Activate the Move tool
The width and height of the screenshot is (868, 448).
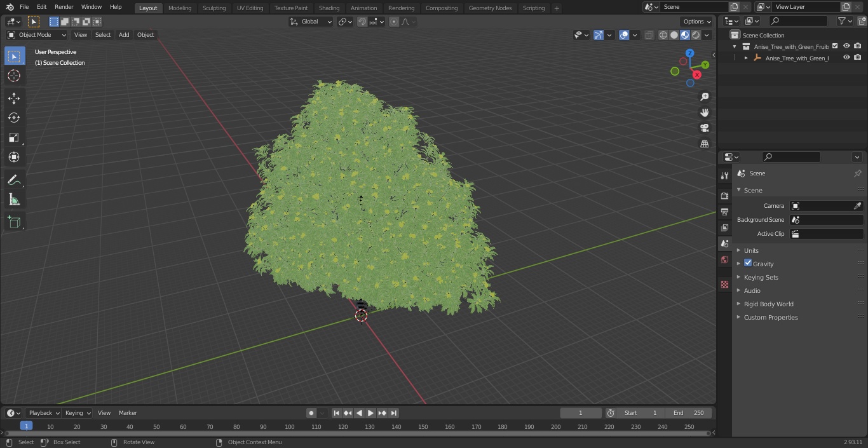point(14,98)
